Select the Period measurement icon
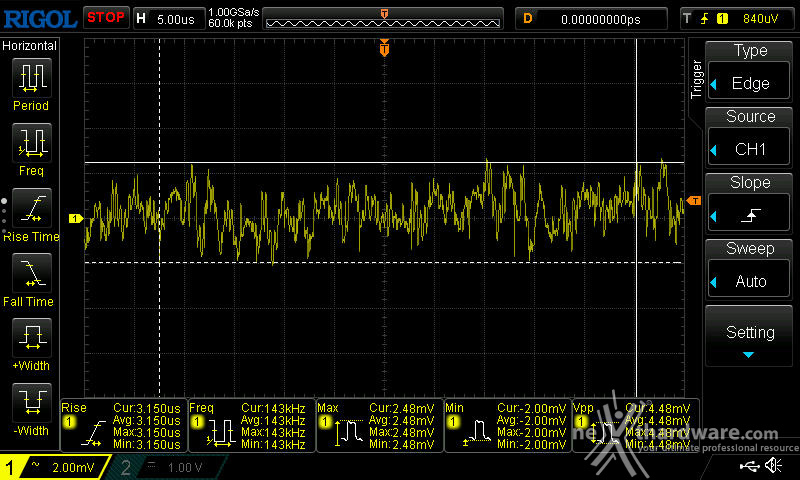 pos(32,78)
